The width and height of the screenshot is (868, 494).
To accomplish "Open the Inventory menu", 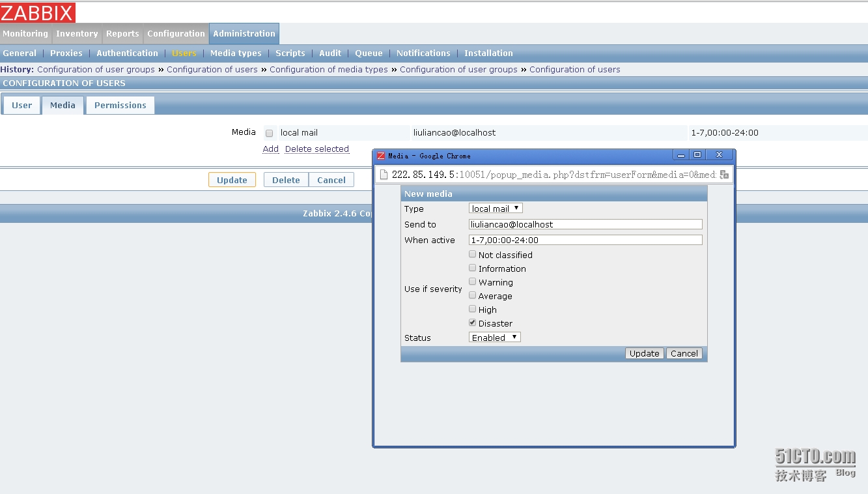I will pyautogui.click(x=77, y=34).
